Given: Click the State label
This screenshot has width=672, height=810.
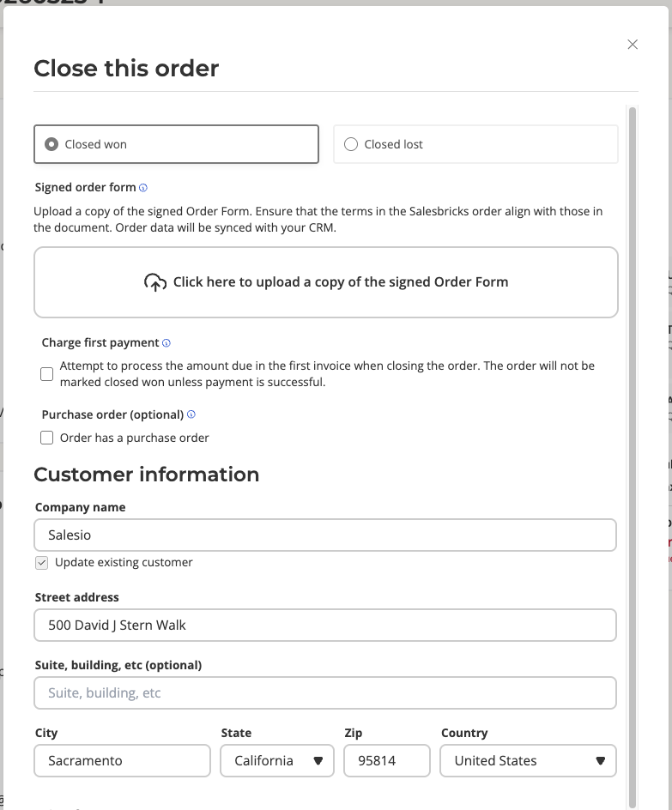Looking at the screenshot, I should [236, 733].
